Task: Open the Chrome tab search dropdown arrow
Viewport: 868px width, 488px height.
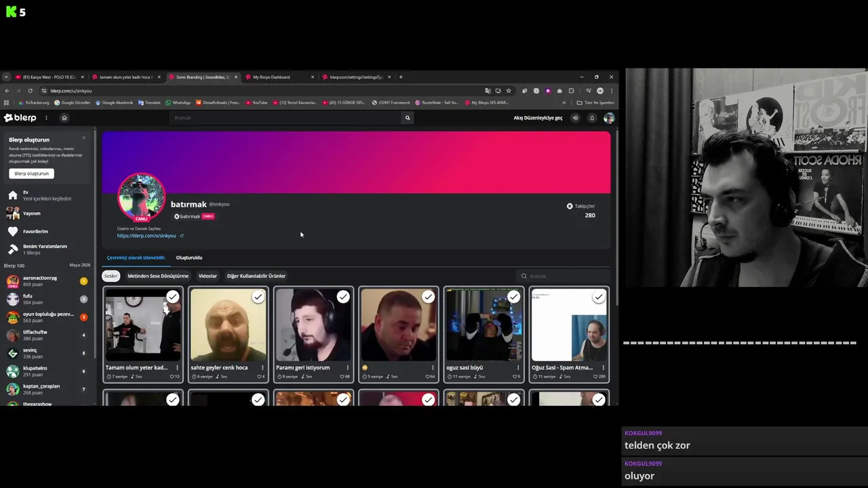Action: 6,77
